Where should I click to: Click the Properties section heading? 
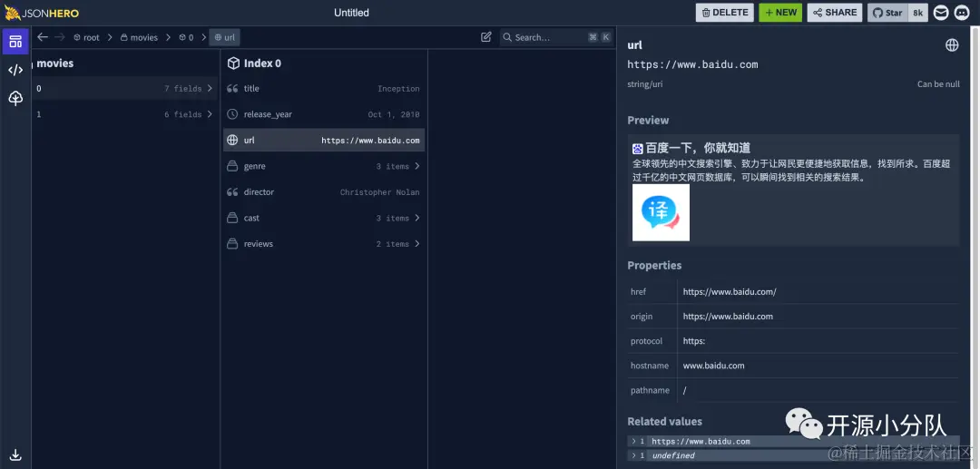coord(654,266)
